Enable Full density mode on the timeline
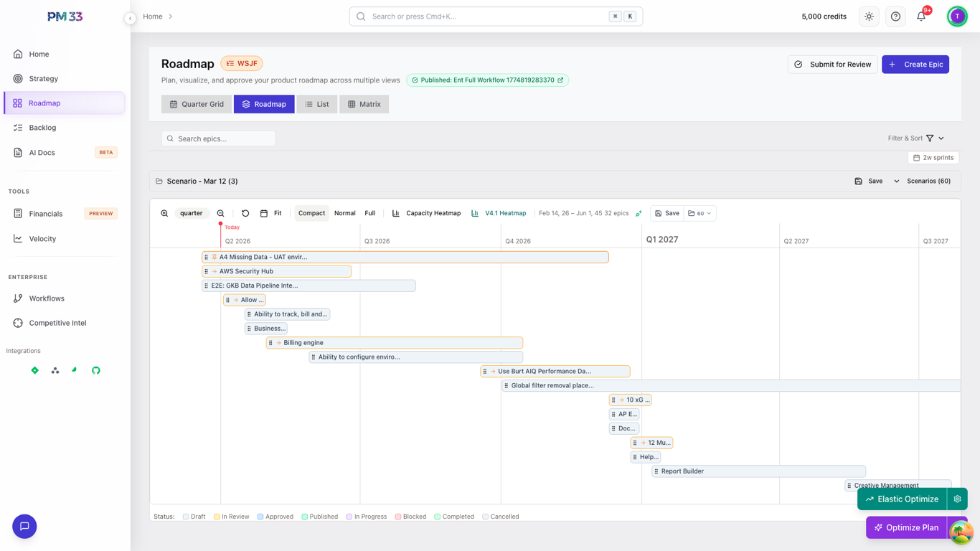980x551 pixels. point(369,213)
